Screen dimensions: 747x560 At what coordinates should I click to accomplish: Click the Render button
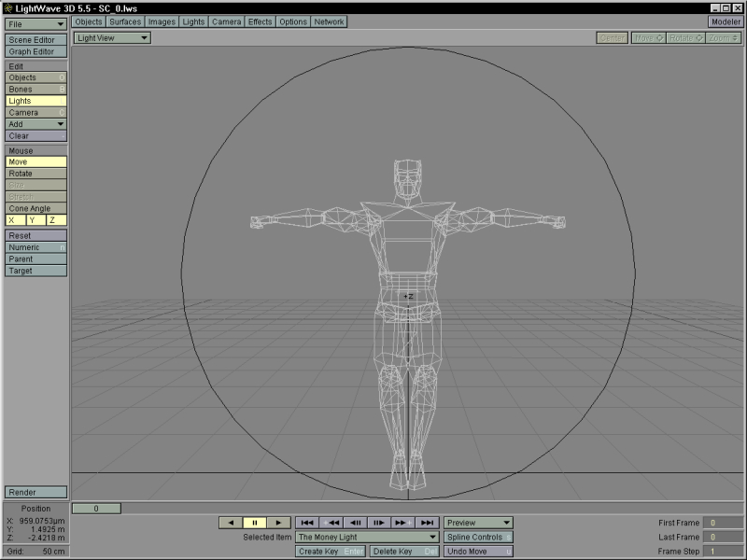pyautogui.click(x=35, y=492)
